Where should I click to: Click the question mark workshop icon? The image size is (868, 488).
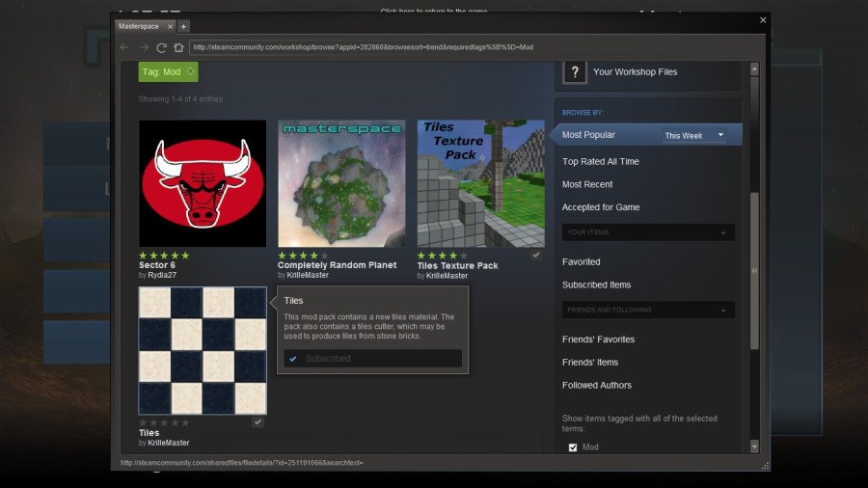[575, 72]
